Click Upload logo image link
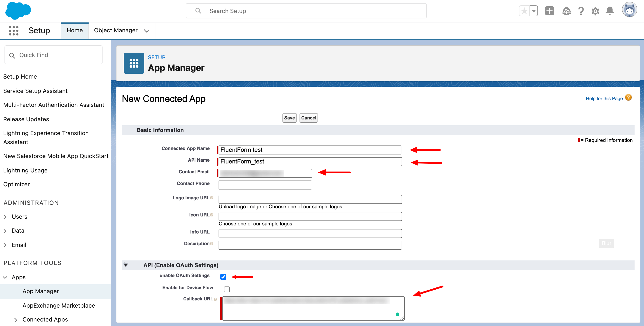 [x=240, y=207]
